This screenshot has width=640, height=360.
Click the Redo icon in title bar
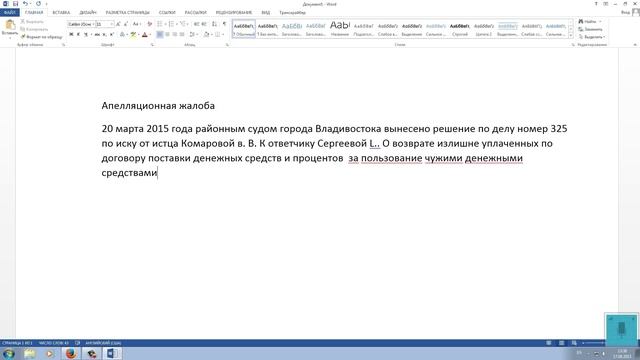click(x=38, y=4)
